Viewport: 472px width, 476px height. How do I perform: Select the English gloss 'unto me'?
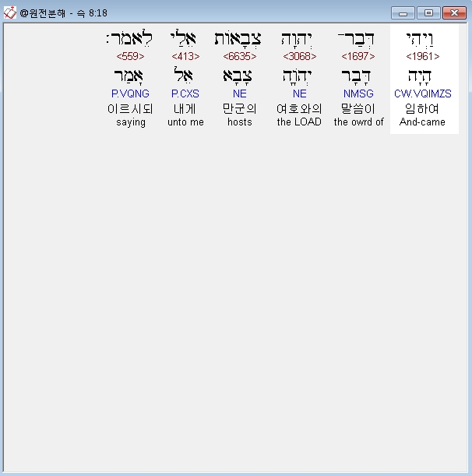[x=186, y=122]
